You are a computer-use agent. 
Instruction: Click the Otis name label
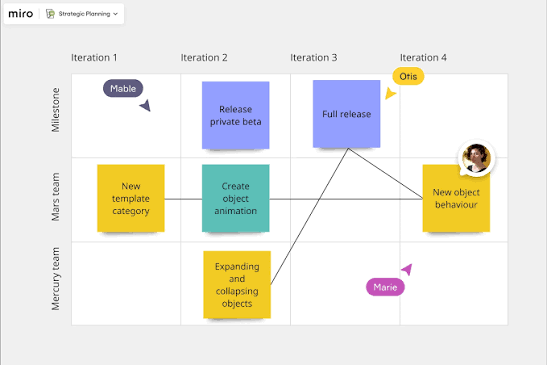[408, 76]
